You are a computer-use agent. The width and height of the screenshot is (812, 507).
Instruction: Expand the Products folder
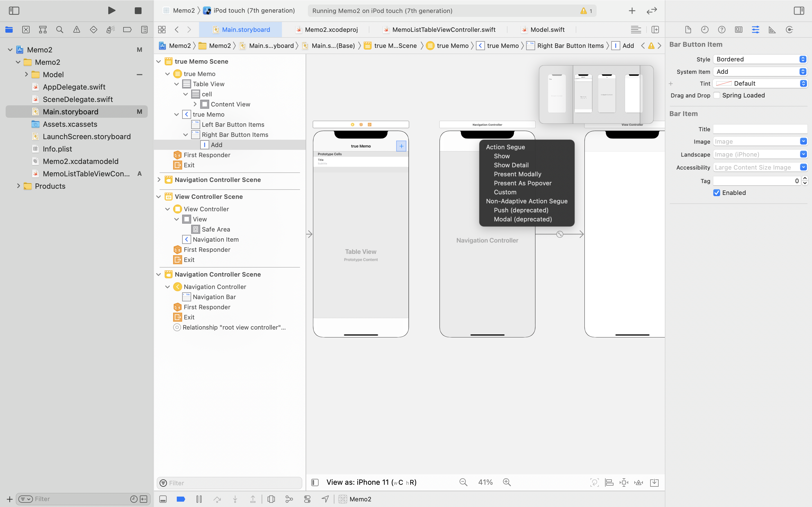[18, 186]
